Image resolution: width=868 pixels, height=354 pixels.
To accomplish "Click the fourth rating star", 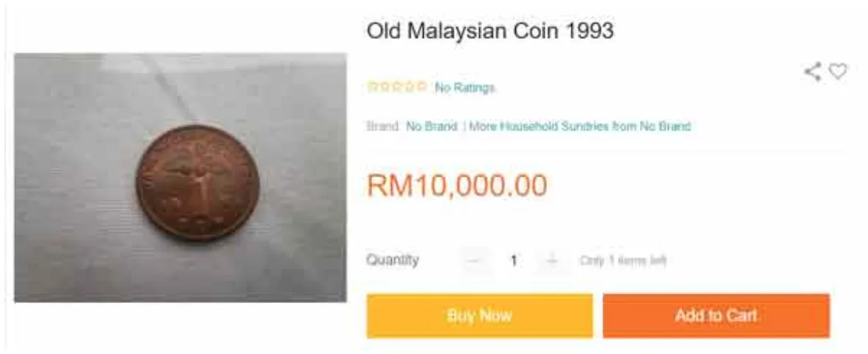I will (409, 86).
